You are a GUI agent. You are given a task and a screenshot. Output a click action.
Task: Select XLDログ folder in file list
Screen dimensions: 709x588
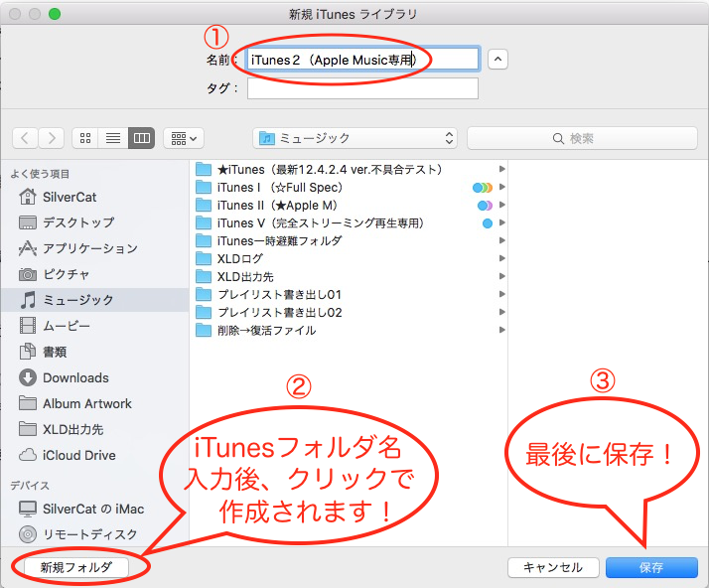point(351,258)
